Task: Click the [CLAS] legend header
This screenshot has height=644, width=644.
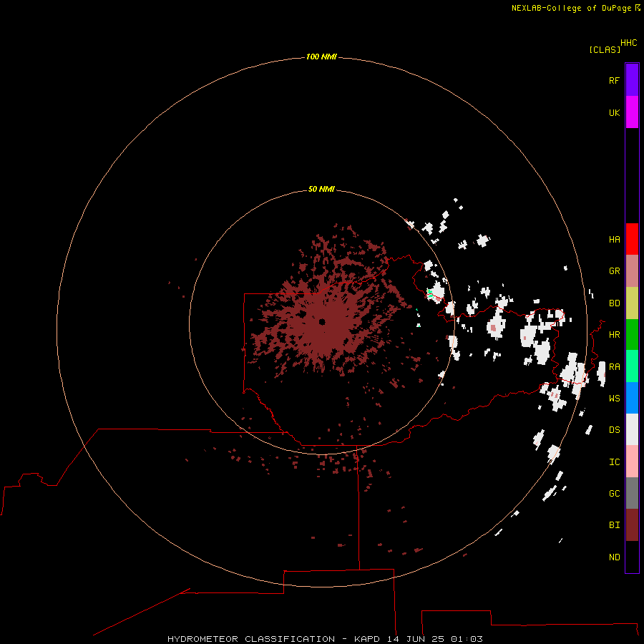Action: click(x=605, y=49)
